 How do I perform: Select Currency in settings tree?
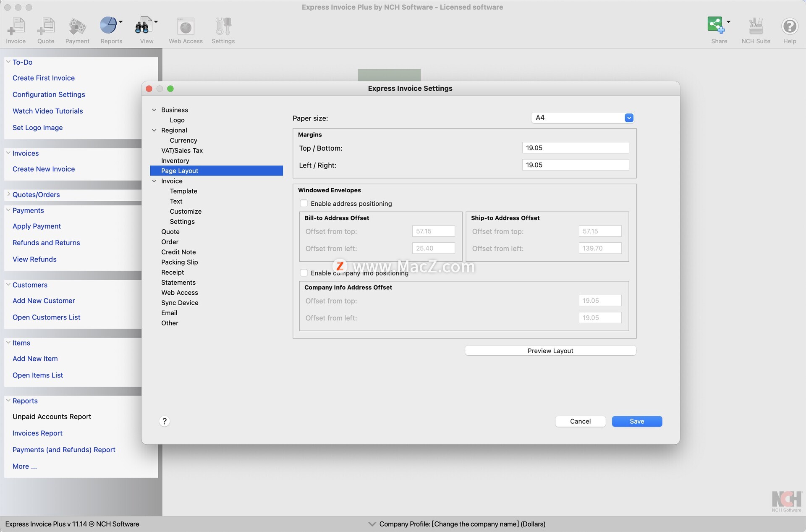pos(183,140)
